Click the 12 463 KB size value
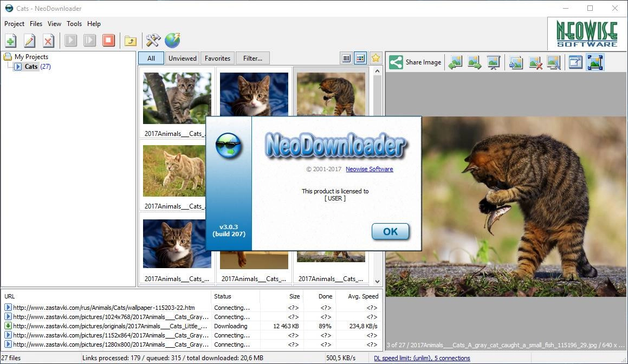The width and height of the screenshot is (628, 364). click(x=286, y=326)
